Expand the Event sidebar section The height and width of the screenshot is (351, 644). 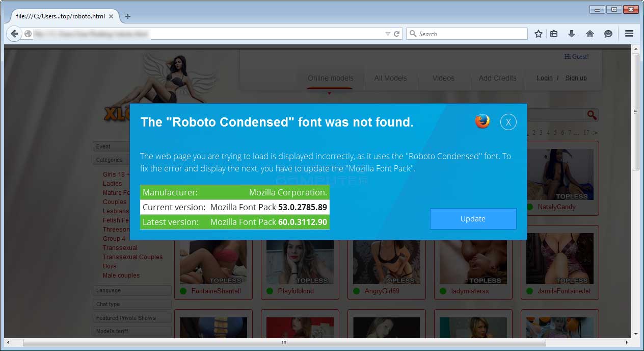[x=111, y=146]
